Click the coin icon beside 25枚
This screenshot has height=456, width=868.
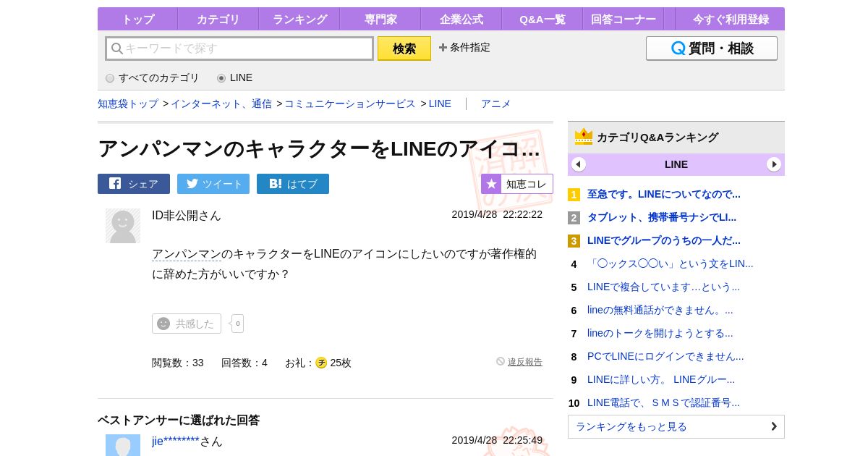click(321, 363)
